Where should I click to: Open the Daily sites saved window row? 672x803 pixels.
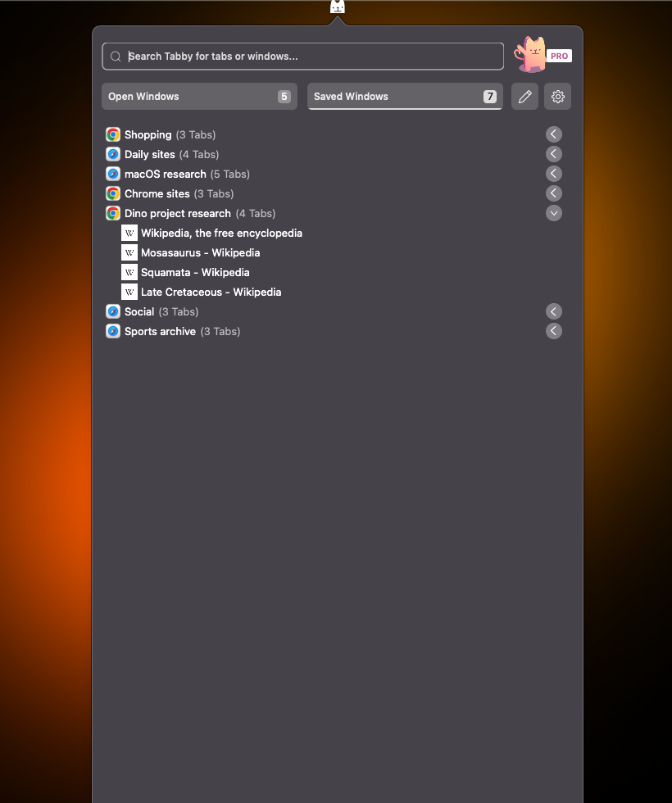334,154
